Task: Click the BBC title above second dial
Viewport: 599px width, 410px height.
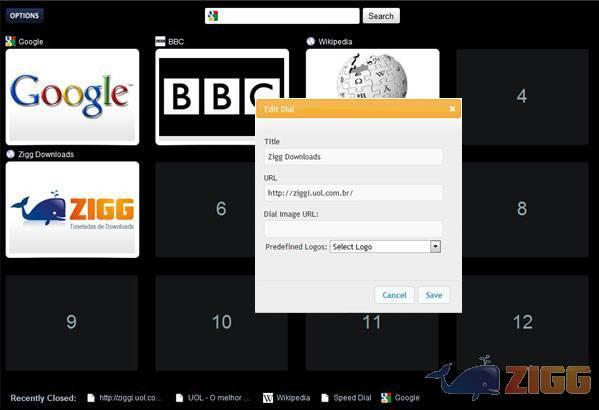Action: [176, 42]
